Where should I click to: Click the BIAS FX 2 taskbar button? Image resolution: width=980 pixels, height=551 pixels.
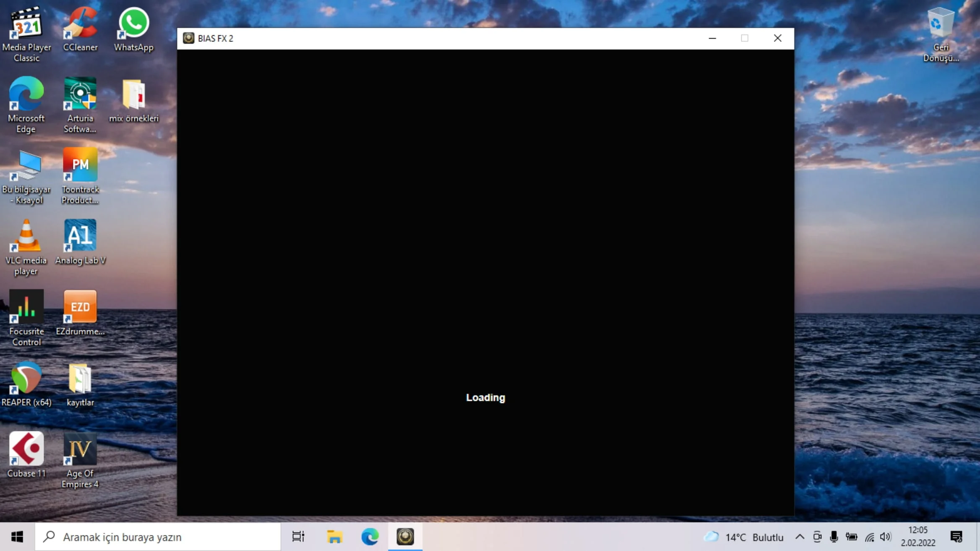tap(405, 537)
